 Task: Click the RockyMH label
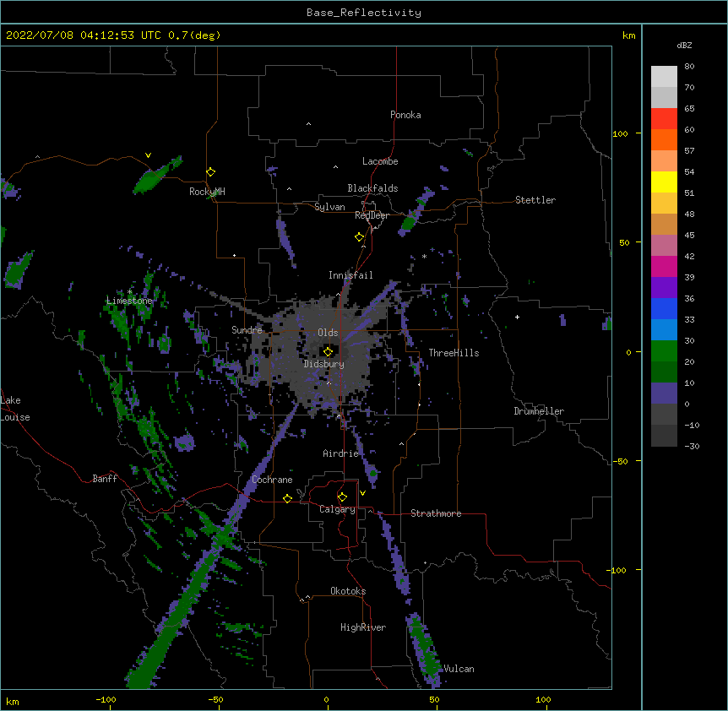coord(207,192)
